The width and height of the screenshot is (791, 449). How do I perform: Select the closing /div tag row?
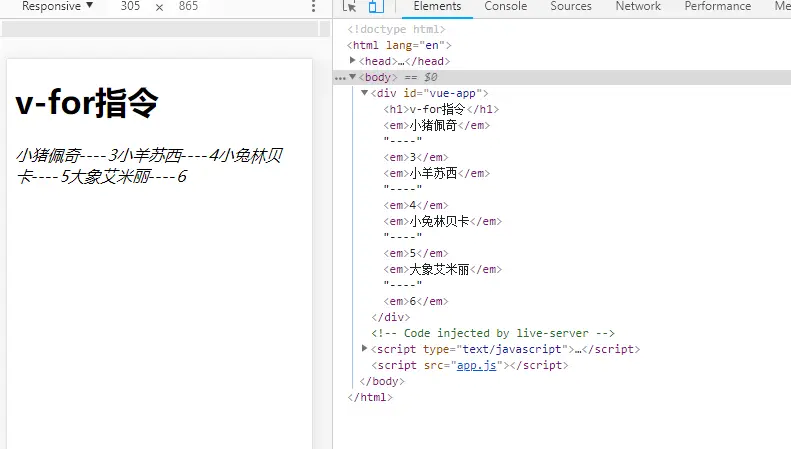pos(390,317)
